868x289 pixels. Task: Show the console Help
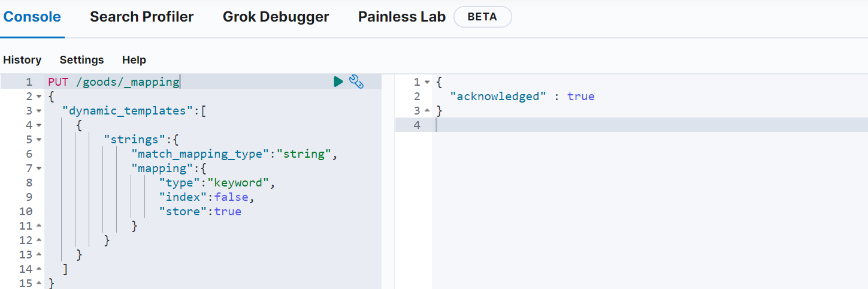pos(134,60)
